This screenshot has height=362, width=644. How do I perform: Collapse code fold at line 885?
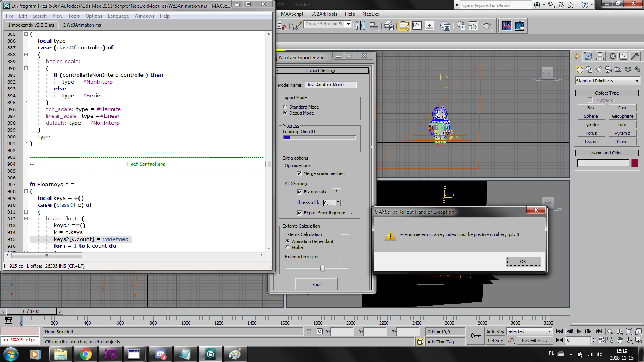tap(26, 34)
